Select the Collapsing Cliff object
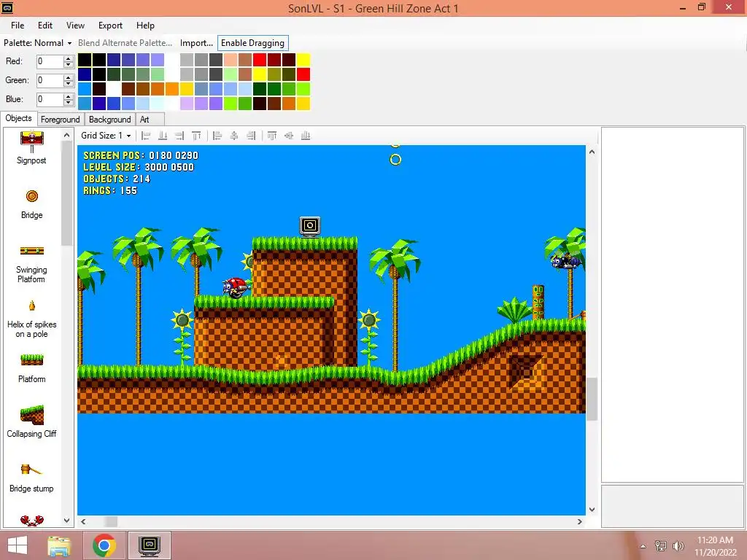Screen dimensions: 747x560 click(31, 422)
